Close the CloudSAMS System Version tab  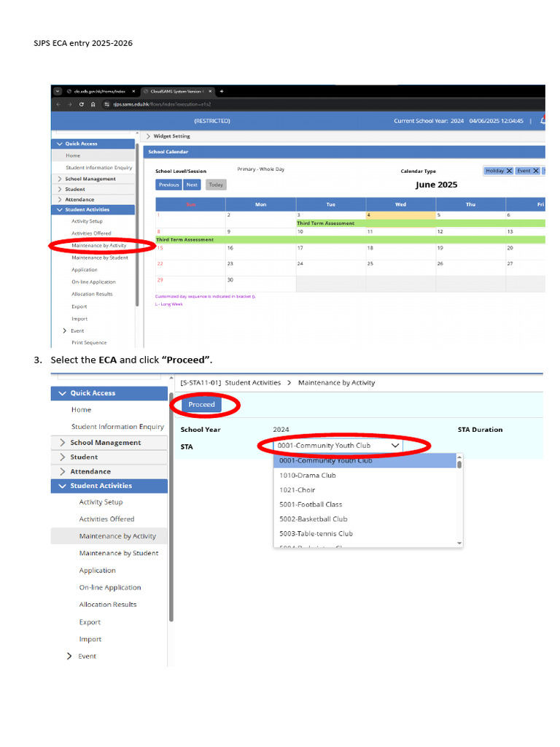(210, 91)
